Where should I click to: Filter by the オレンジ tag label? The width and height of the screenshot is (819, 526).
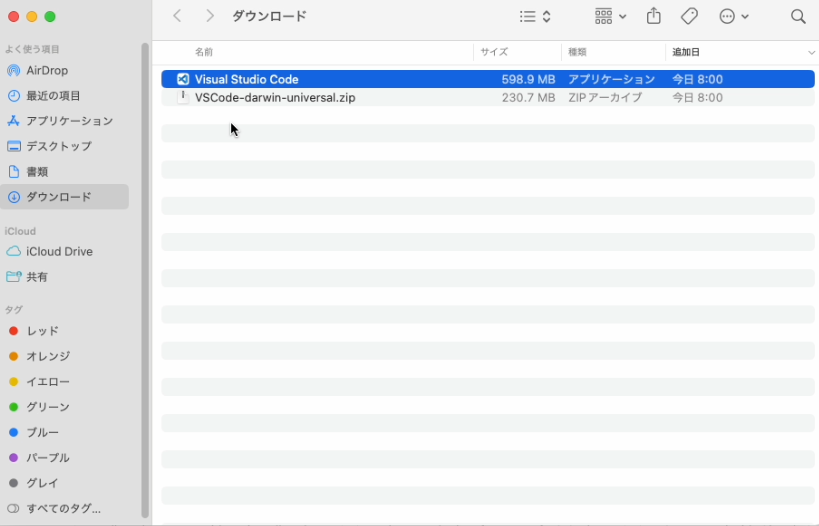pos(48,356)
